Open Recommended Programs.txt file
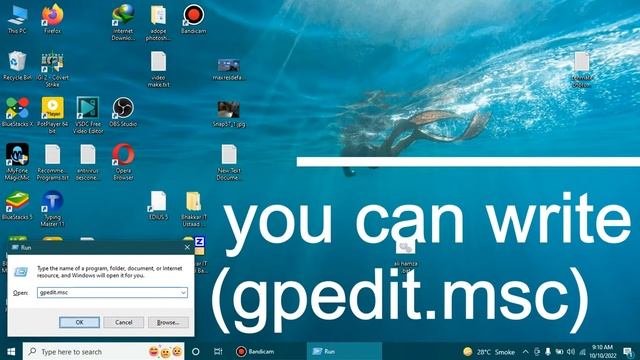Viewport: 640px width, 360px height. point(53,162)
